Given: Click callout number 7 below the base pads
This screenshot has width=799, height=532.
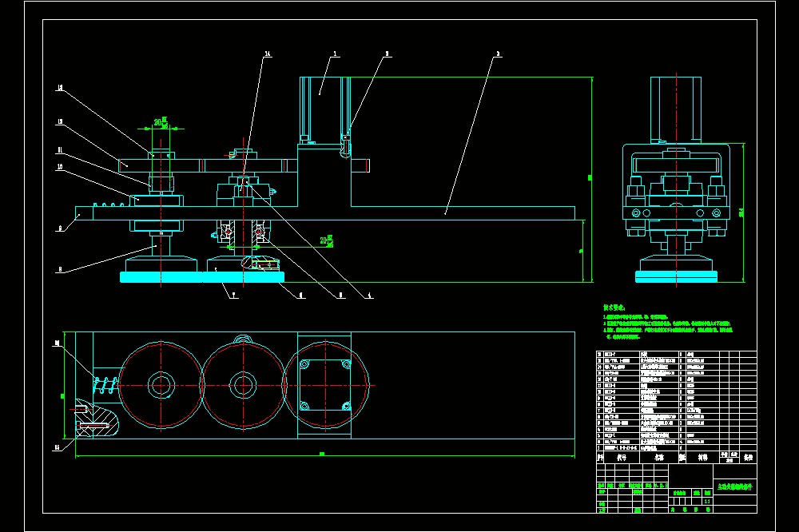Looking at the screenshot, I should [x=233, y=295].
